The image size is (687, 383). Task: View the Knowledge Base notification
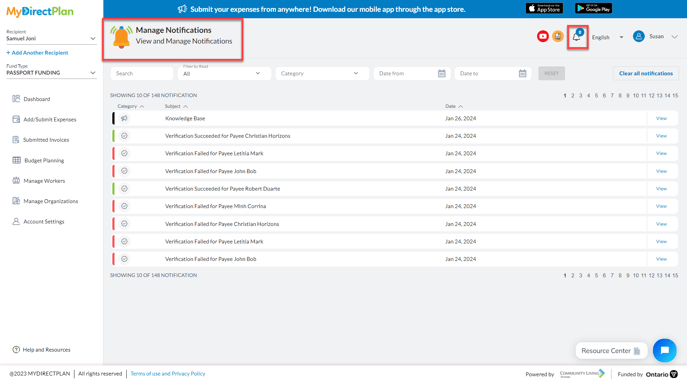(661, 118)
